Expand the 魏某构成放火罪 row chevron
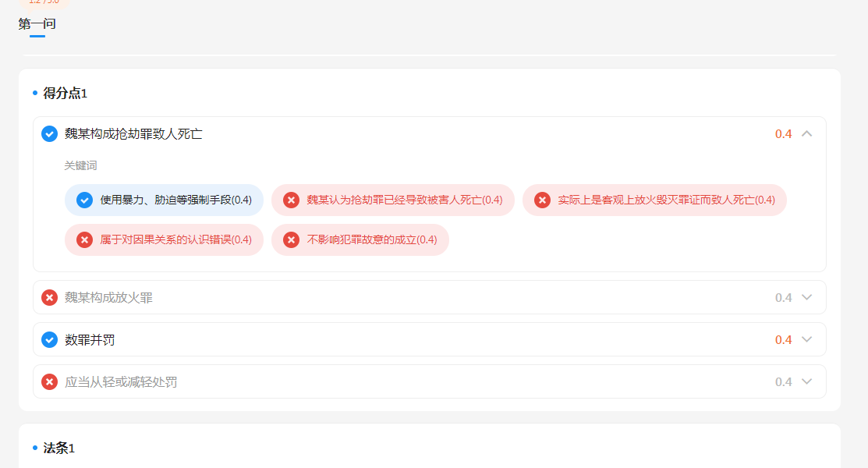Screen dimensions: 868x468 coord(807,297)
